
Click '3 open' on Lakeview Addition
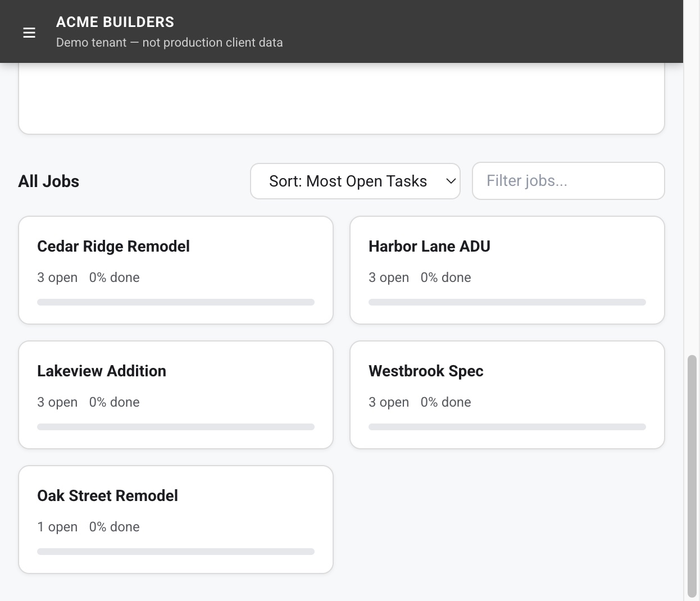tap(57, 402)
